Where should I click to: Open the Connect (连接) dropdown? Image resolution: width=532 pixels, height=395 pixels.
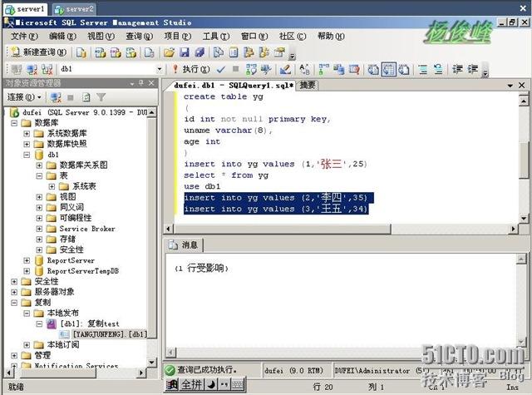(x=24, y=98)
